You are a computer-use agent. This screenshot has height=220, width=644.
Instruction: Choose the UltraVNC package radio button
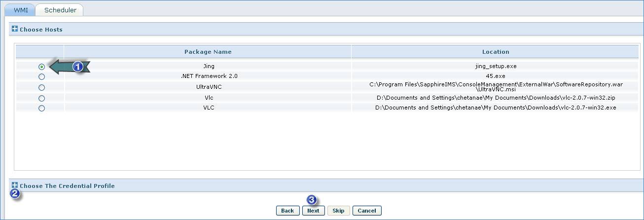pyautogui.click(x=41, y=88)
